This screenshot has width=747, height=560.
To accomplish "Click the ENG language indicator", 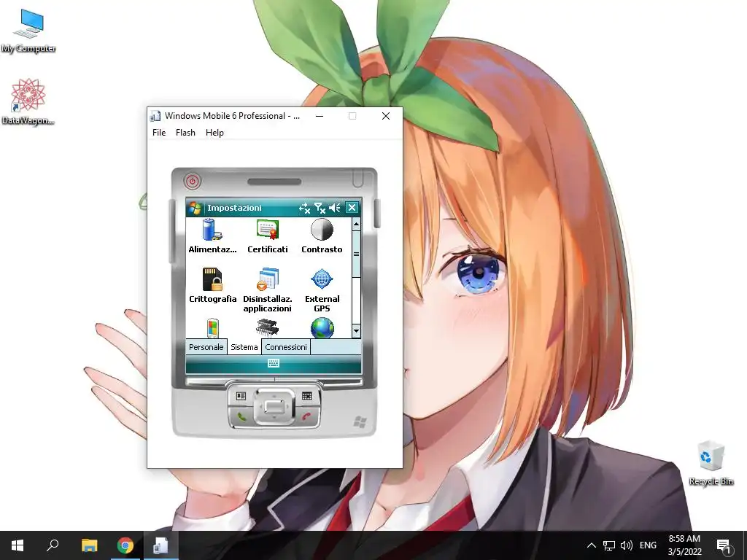I will [x=648, y=545].
